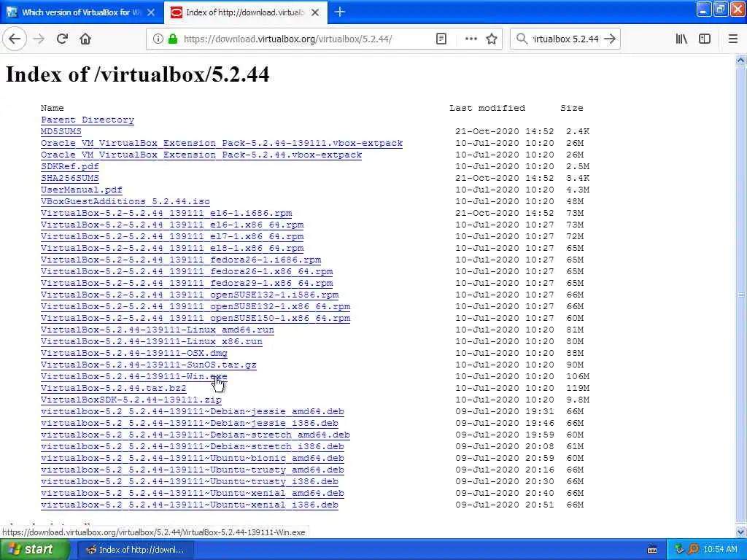Click the scrollbar up arrow

coord(741,61)
